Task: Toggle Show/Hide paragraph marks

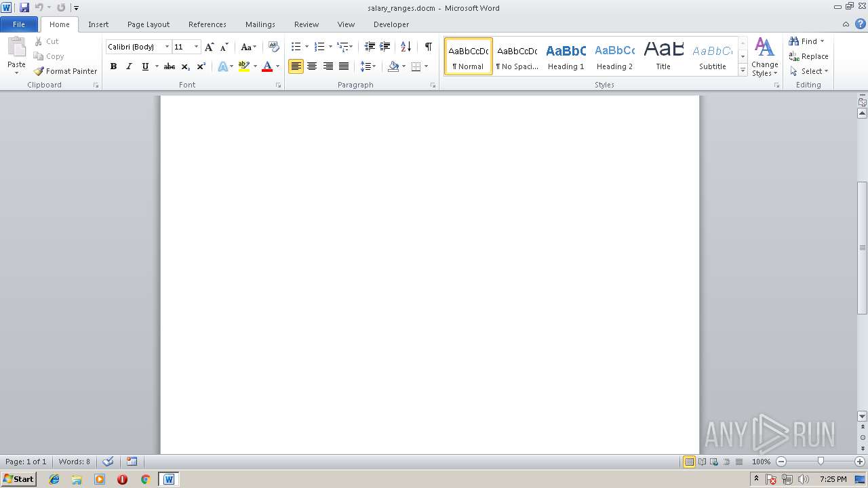Action: (x=428, y=47)
